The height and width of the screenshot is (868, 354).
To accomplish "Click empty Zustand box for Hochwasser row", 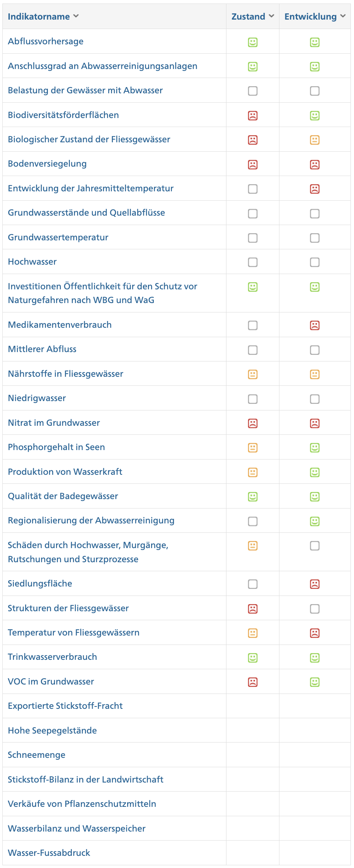I will point(253,262).
